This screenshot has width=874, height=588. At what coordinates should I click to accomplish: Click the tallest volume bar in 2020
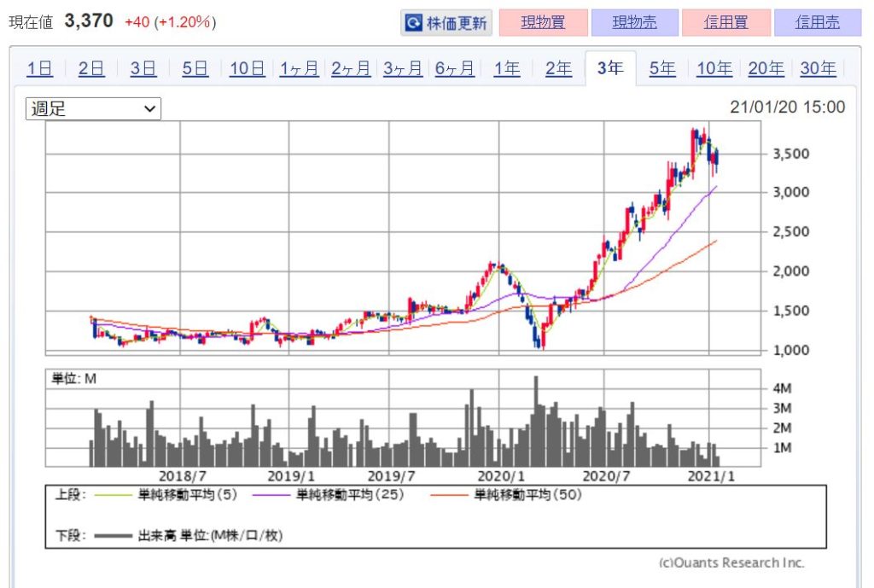click(x=536, y=421)
